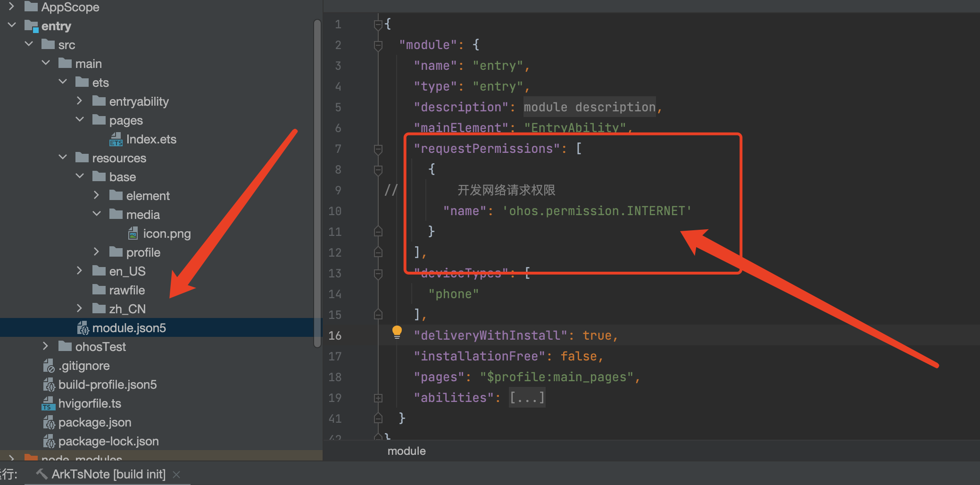980x485 pixels.
Task: Click the module.json5 file icon
Action: pos(83,328)
